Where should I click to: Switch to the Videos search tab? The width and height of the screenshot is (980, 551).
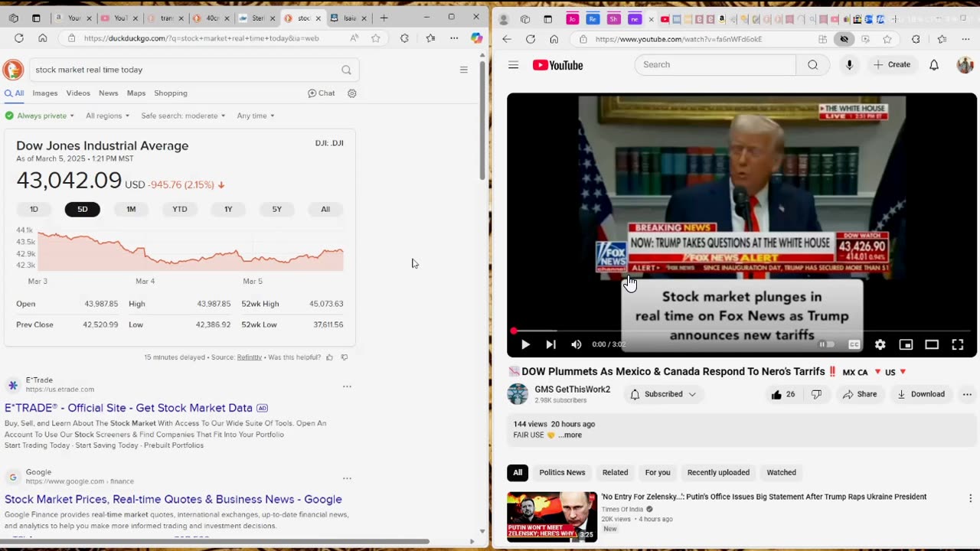pos(78,93)
